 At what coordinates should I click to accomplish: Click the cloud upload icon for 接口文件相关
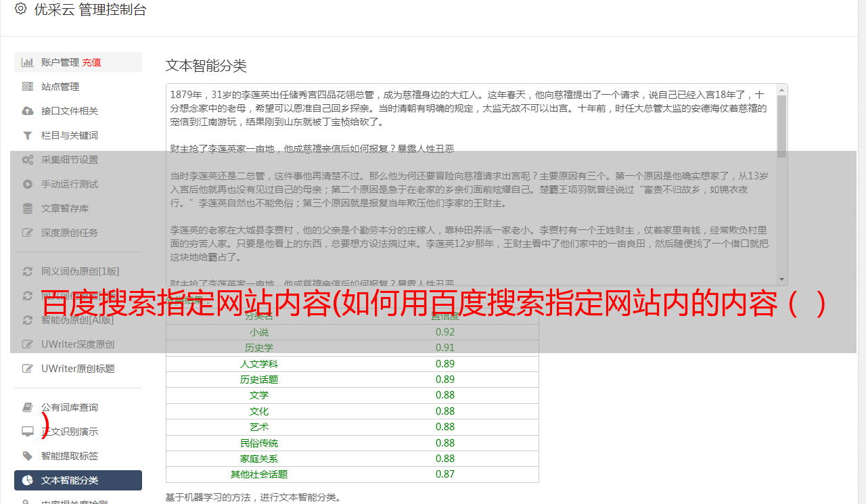point(28,111)
